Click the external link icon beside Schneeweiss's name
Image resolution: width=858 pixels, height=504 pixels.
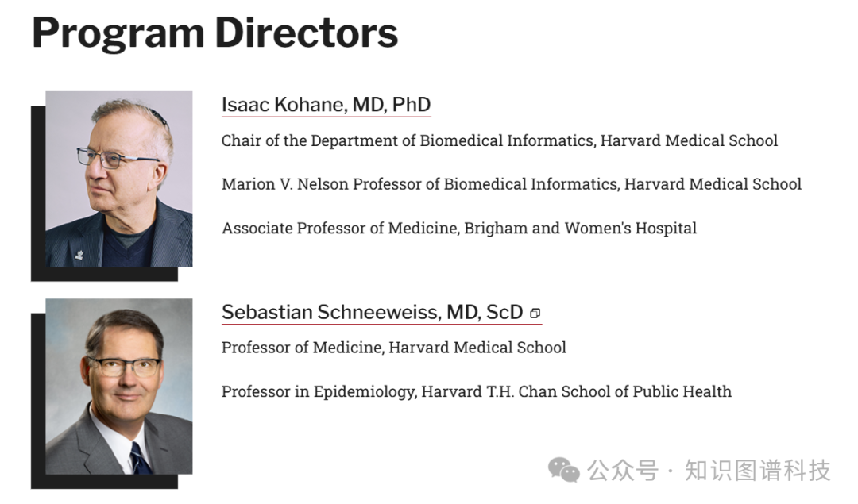tap(535, 314)
